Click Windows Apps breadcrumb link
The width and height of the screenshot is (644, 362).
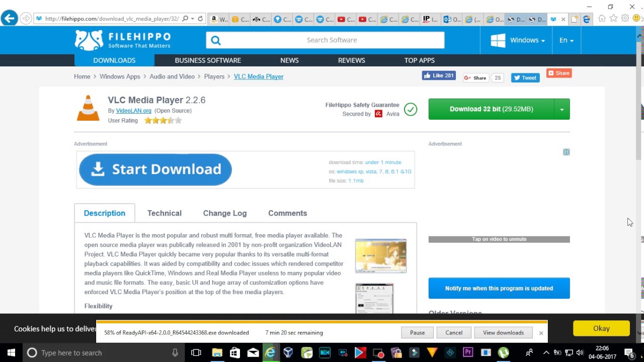point(120,76)
